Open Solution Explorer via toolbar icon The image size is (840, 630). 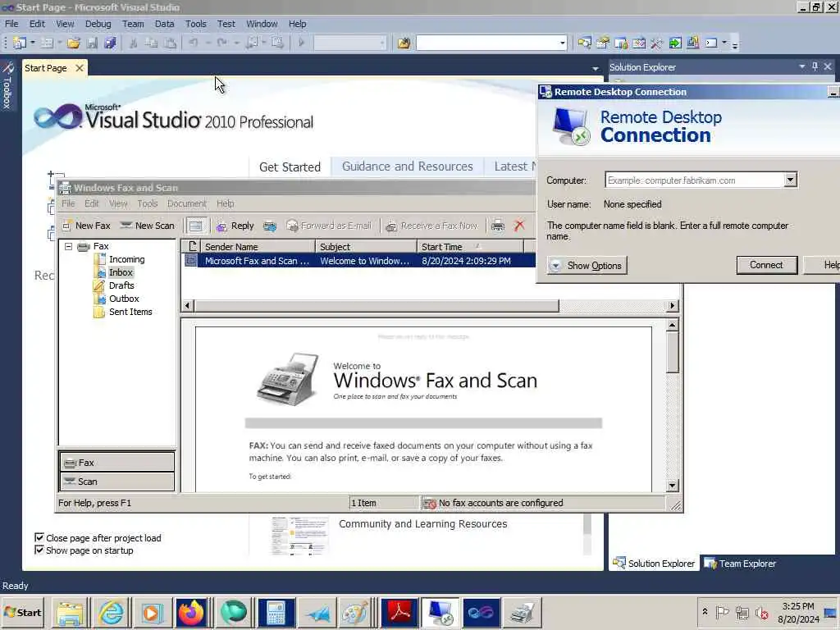[x=584, y=43]
